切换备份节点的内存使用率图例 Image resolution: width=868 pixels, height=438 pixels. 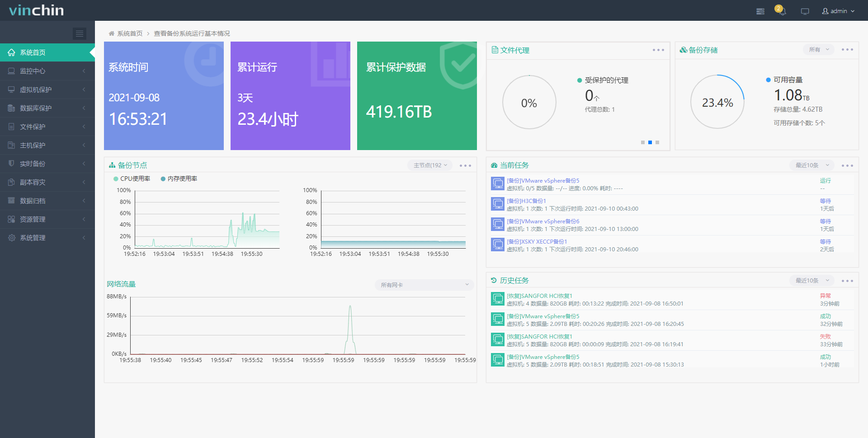tap(179, 179)
